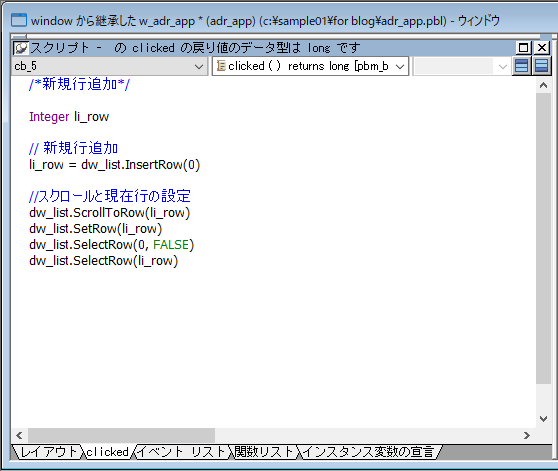
Task: Click the first split-view icon beside dropdowns
Action: (x=522, y=66)
